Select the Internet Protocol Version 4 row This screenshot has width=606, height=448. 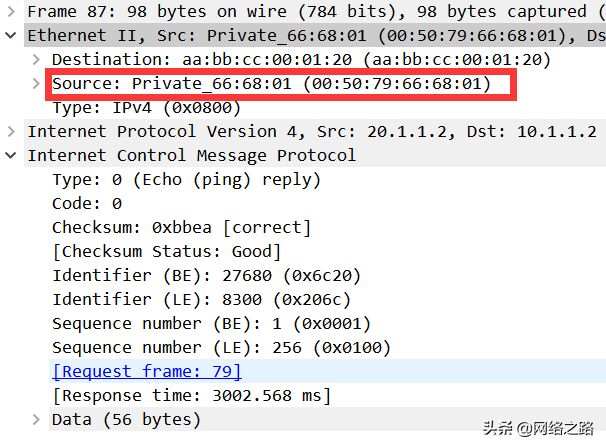[315, 131]
